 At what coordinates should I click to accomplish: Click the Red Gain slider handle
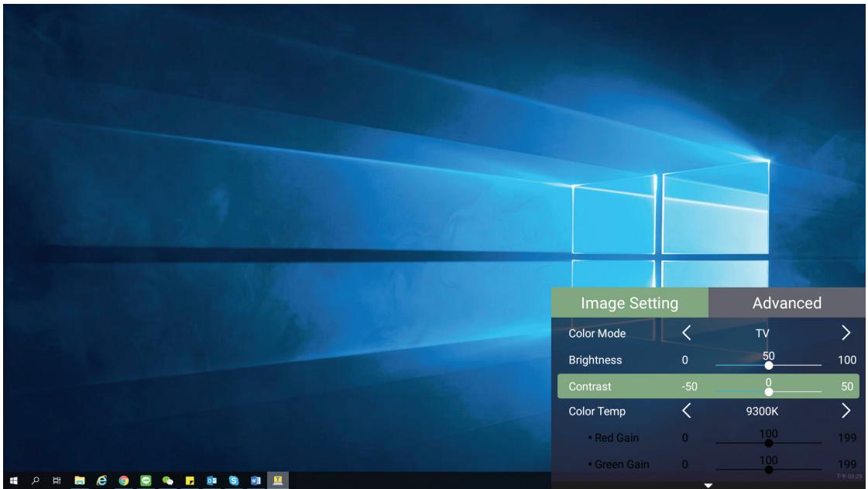coord(768,443)
